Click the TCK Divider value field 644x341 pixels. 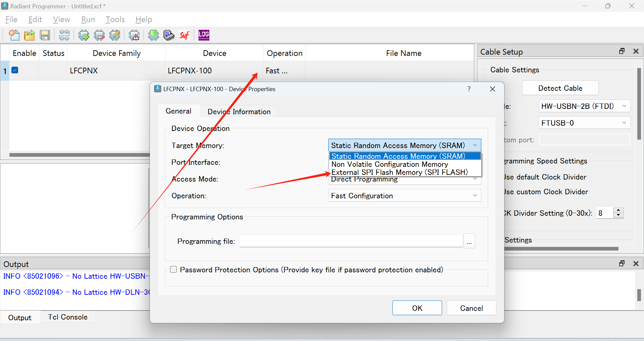tap(605, 213)
